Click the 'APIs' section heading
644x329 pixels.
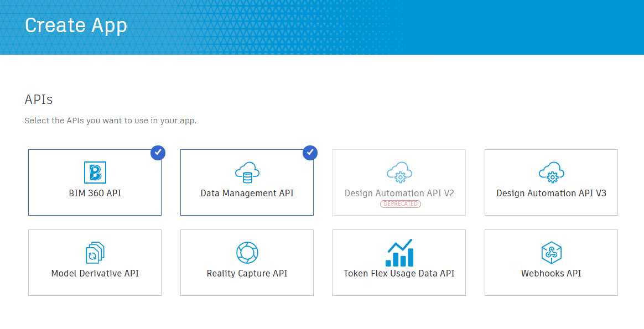click(39, 100)
